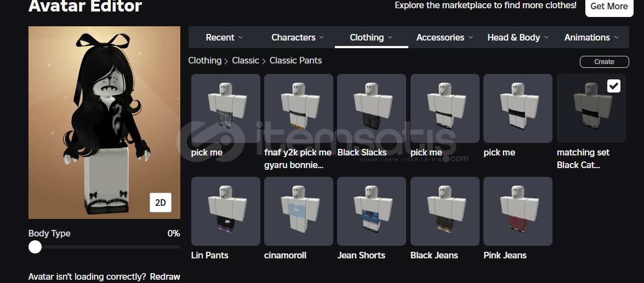The image size is (644, 283).
Task: Click the Body Type slider track
Action: point(104,247)
